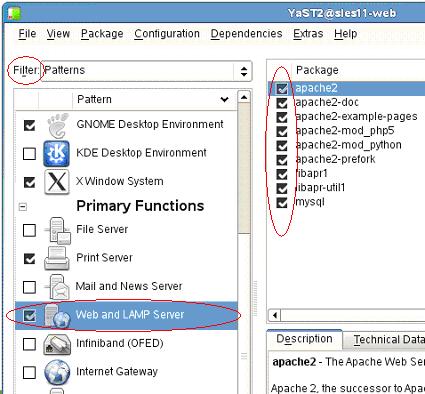Open the Package menu
The width and height of the screenshot is (425, 394).
[x=102, y=34]
